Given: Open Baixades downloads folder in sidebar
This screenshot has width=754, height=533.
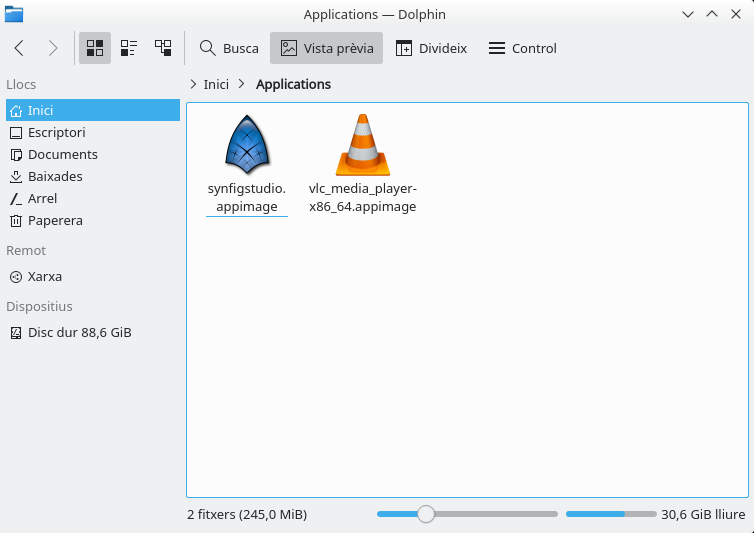Looking at the screenshot, I should [x=93, y=177].
